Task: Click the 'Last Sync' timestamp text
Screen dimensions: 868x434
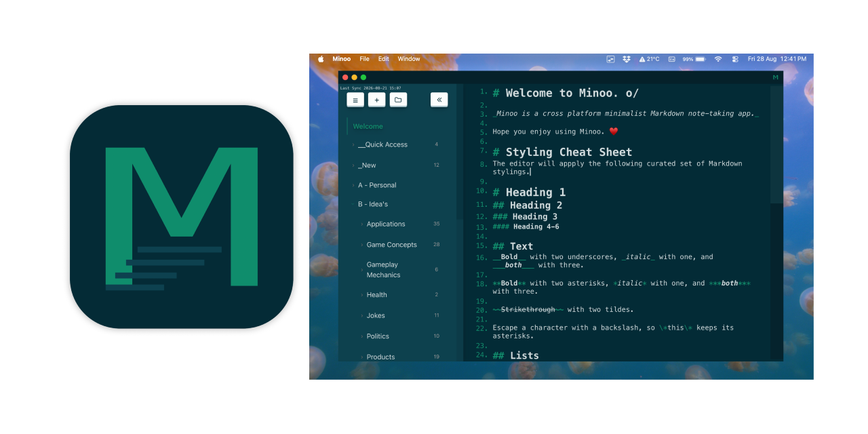Action: [x=370, y=88]
